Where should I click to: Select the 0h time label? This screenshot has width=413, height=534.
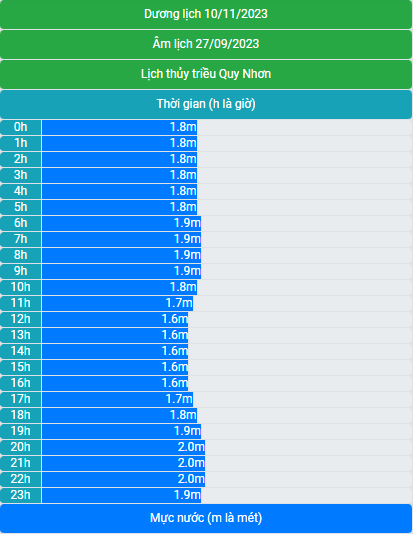(x=20, y=127)
